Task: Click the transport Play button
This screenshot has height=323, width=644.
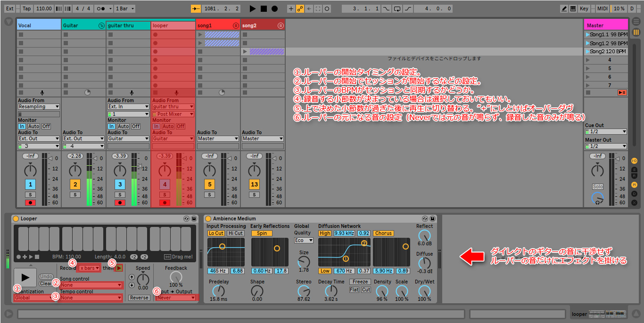Action: coord(253,8)
